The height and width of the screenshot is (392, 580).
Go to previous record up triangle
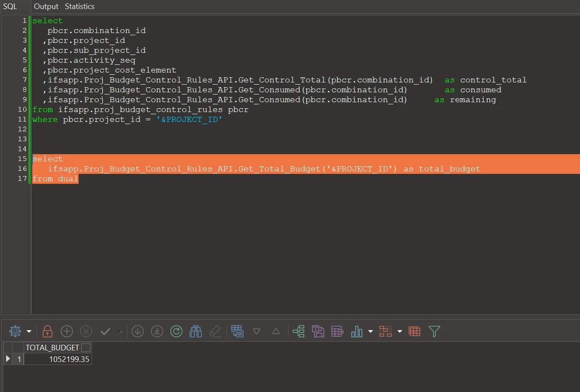pyautogui.click(x=276, y=331)
